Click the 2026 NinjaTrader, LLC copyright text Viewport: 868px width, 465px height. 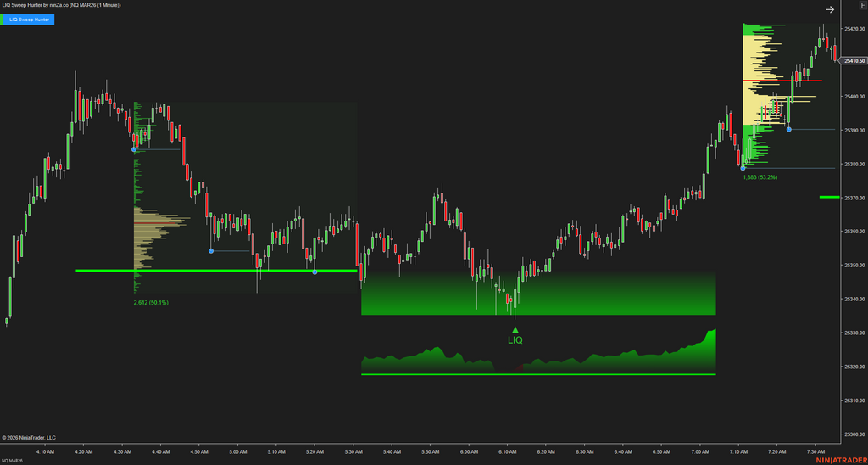(x=29, y=437)
